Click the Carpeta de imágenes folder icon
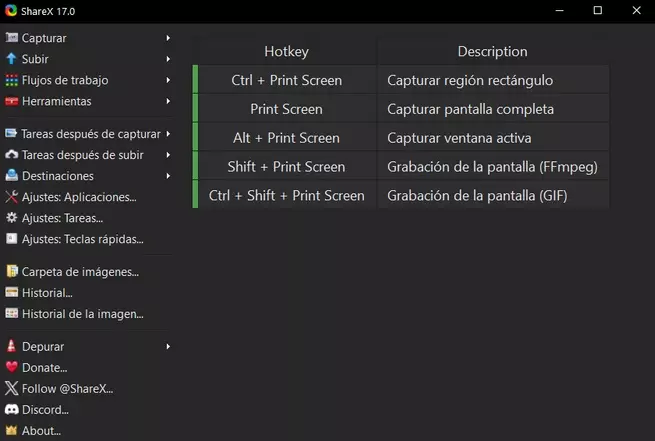The width and height of the screenshot is (655, 441). [x=12, y=271]
